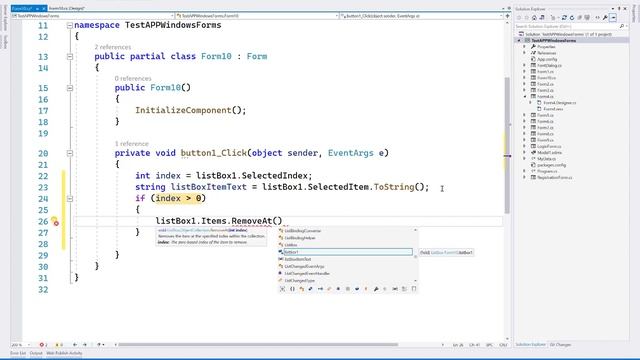Image resolution: width=640 pixels, height=360 pixels.
Task: Click the '1 reference' CodeLens link above button1_Click
Action: (x=131, y=144)
